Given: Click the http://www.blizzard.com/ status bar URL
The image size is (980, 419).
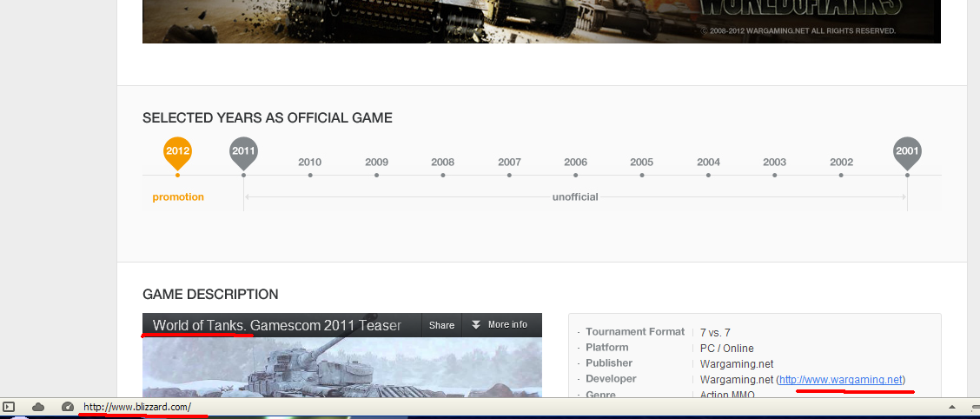Looking at the screenshot, I should 137,407.
